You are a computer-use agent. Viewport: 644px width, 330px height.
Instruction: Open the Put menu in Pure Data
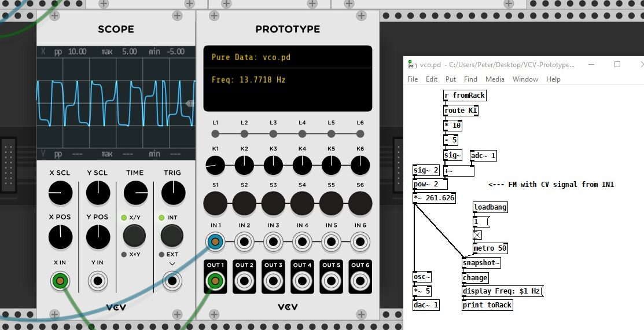pos(451,79)
